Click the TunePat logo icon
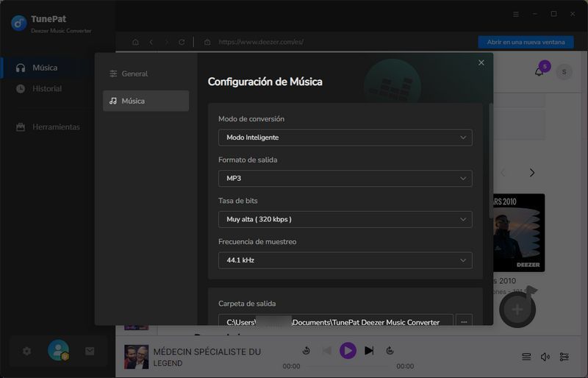 click(19, 23)
